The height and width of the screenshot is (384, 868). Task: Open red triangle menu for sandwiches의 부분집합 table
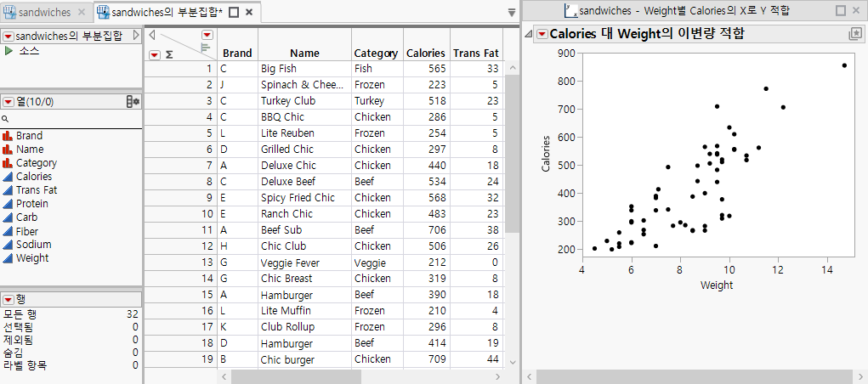[9, 37]
